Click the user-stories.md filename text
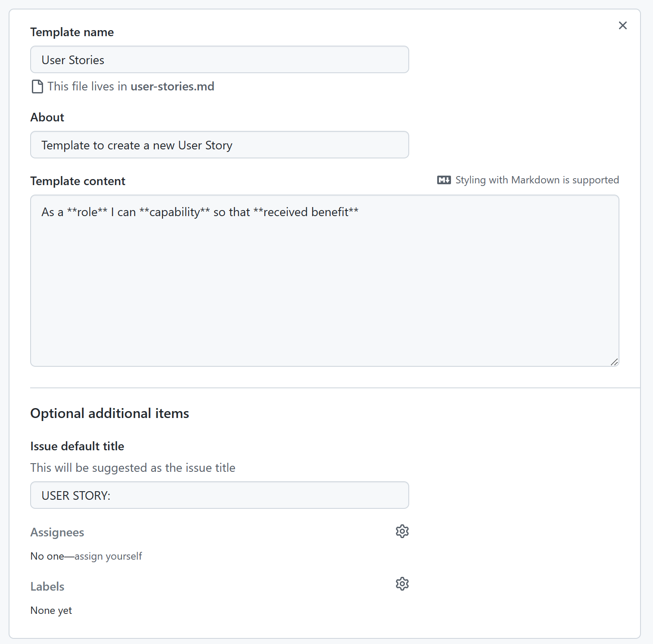 coord(172,87)
